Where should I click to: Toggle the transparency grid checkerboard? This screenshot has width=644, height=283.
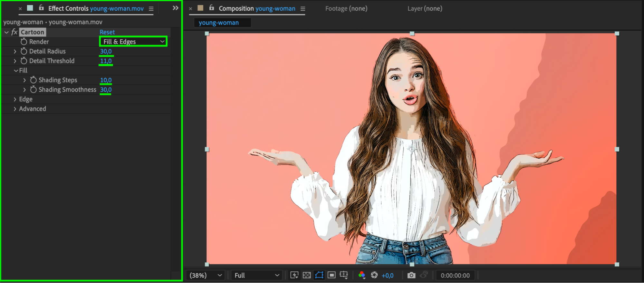point(307,275)
